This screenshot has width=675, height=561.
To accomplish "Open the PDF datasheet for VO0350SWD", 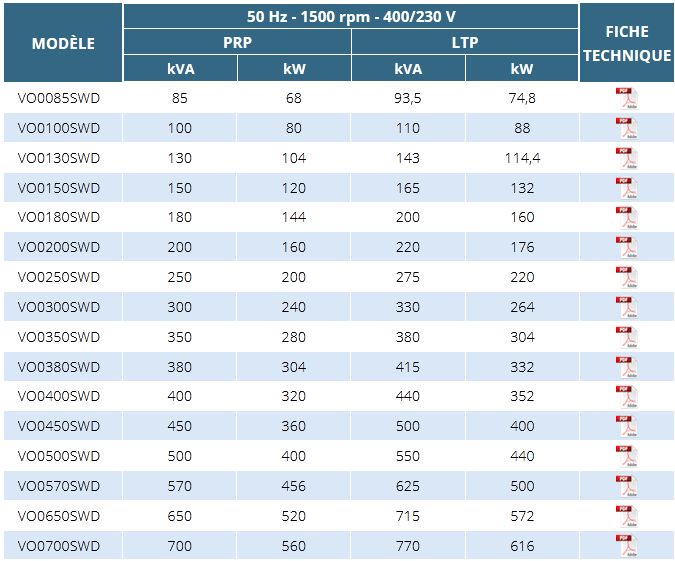I will coord(626,337).
